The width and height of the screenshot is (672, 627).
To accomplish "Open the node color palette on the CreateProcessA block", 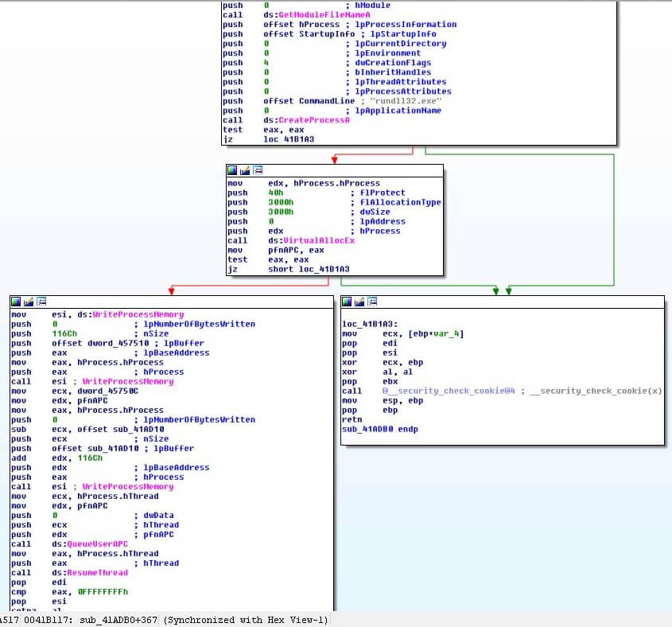I will coord(231,2).
